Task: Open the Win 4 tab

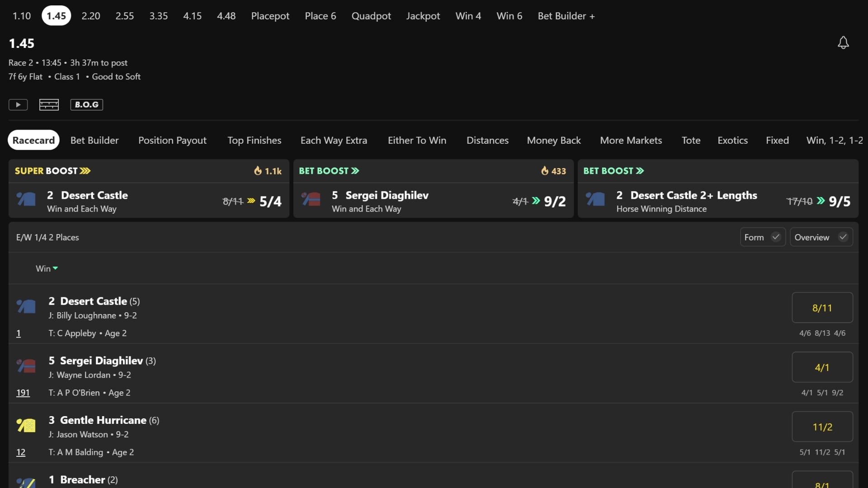Action: pos(468,16)
